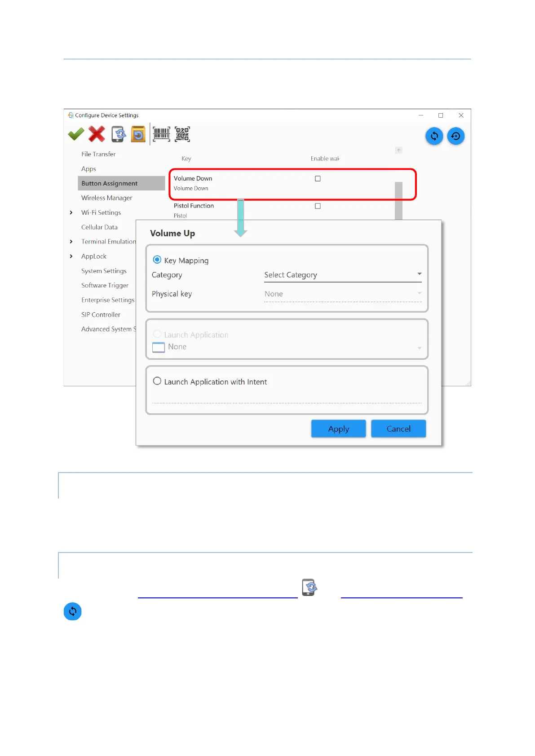Expand the Wi-Fi Settings tree node
Viewport: 535px width, 756px height.
pos(71,212)
